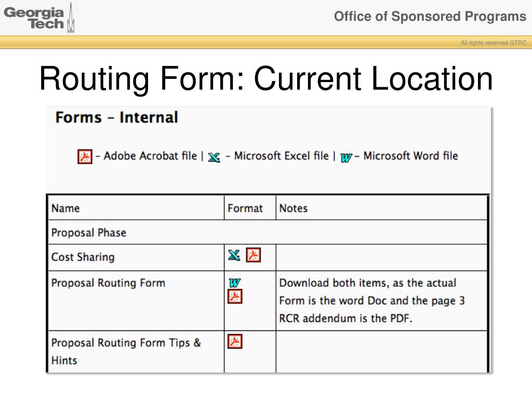This screenshot has width=532, height=399.
Task: Open the Cost Sharing PDF icon
Action: tap(254, 255)
